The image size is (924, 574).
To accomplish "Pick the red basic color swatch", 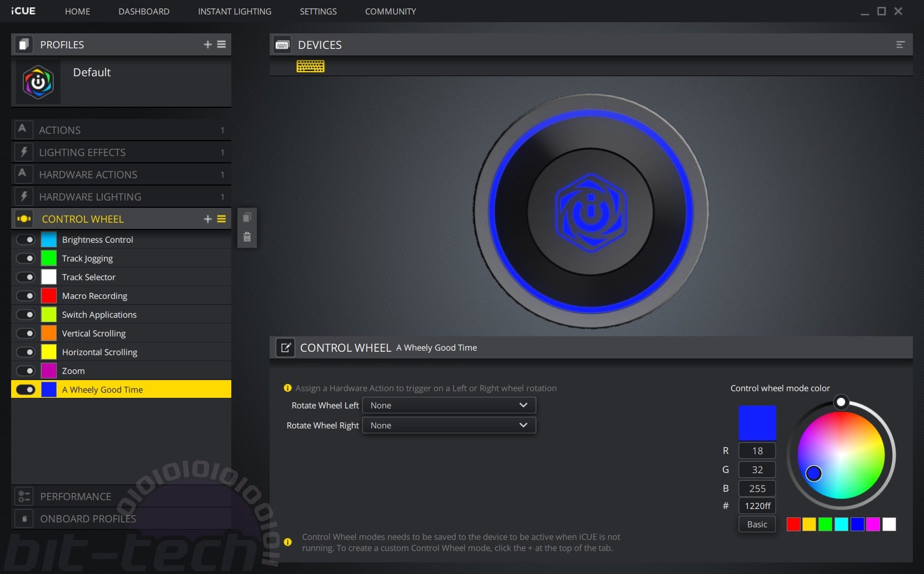I will pyautogui.click(x=793, y=524).
